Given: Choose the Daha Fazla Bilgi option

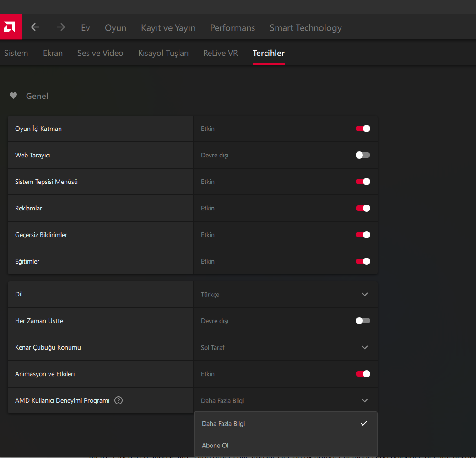Looking at the screenshot, I should [223, 424].
